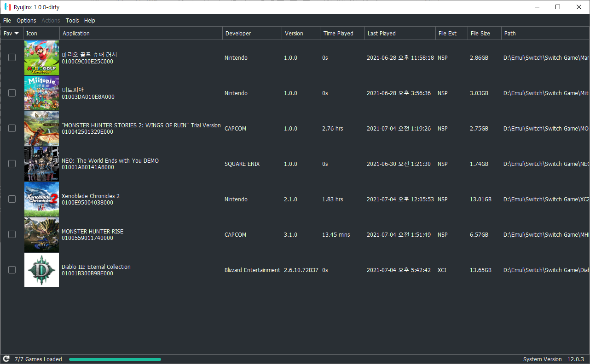This screenshot has height=364, width=590.
Task: Click the 1.74GB file size cell
Action: [x=479, y=164]
